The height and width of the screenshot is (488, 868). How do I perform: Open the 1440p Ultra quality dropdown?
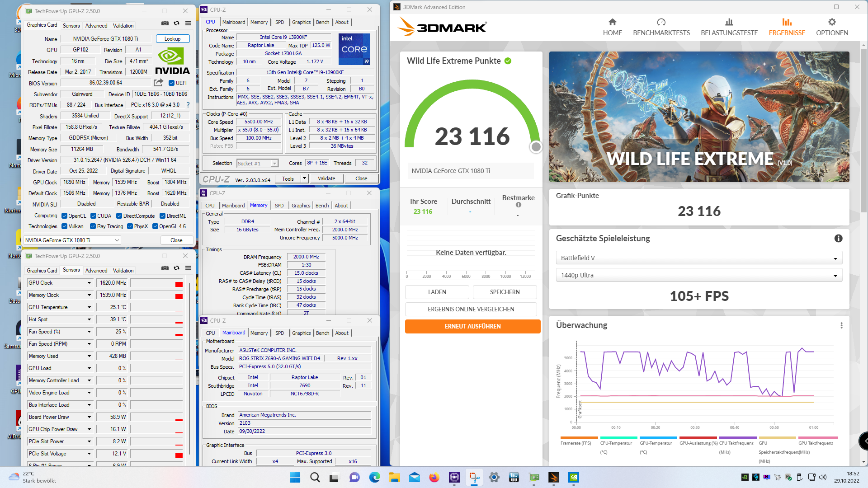(699, 275)
